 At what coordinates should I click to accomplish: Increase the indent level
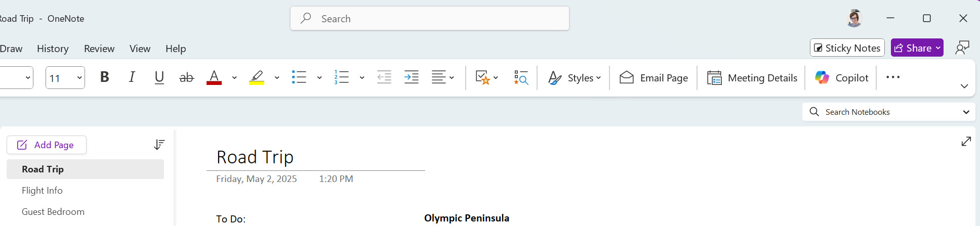(412, 77)
